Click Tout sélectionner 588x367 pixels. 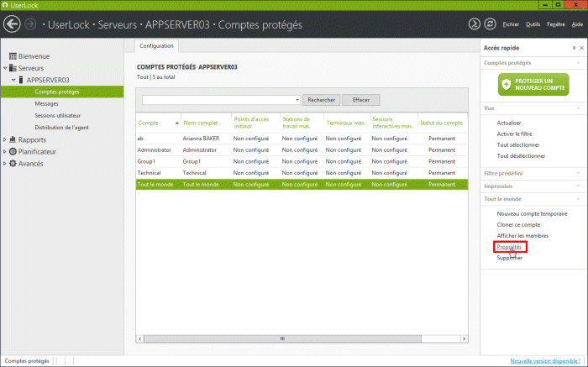(x=518, y=144)
